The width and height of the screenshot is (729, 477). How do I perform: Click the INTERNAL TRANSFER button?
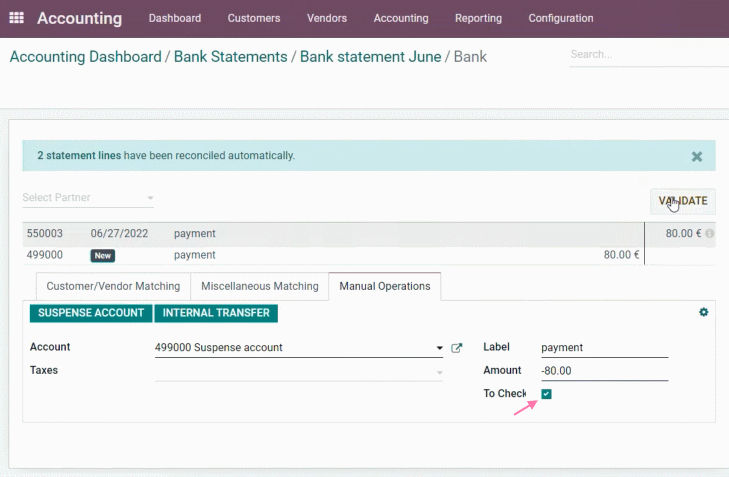click(x=216, y=313)
